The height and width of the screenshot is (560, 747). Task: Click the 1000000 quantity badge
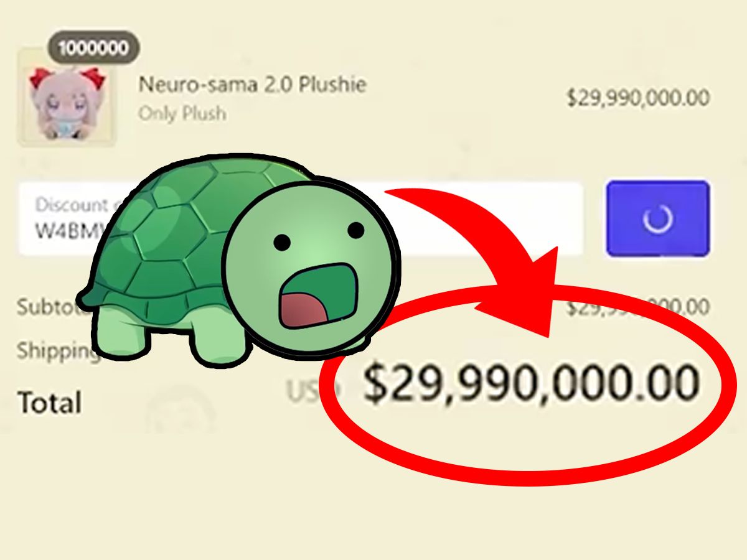[93, 48]
